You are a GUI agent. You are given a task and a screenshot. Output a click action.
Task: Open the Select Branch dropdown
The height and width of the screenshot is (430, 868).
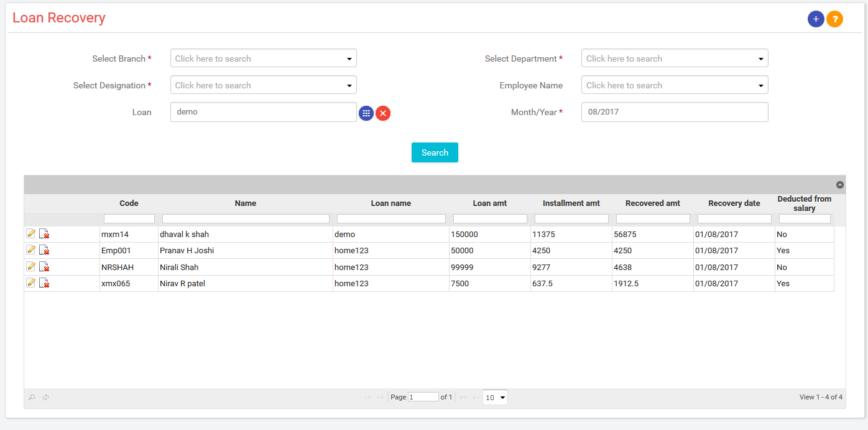(264, 58)
